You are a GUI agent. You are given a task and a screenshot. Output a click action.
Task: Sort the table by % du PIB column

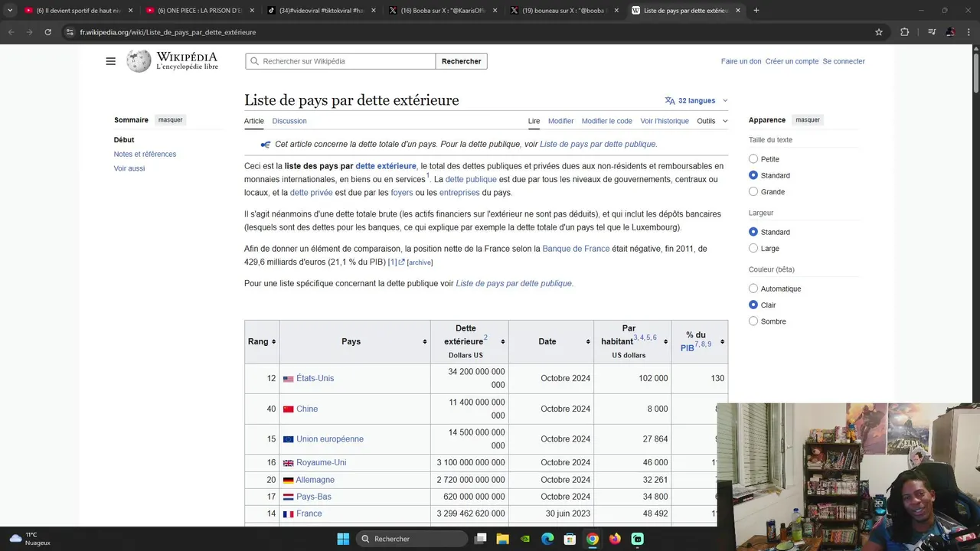tap(700, 341)
